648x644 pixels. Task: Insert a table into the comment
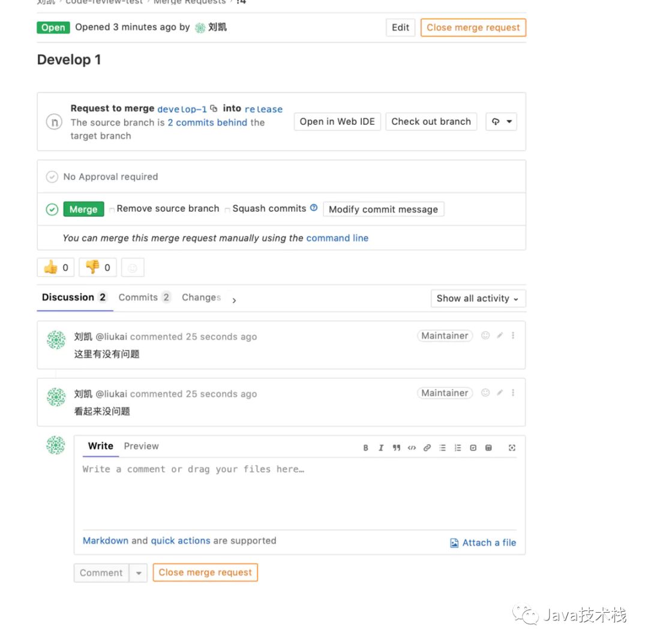pyautogui.click(x=488, y=448)
